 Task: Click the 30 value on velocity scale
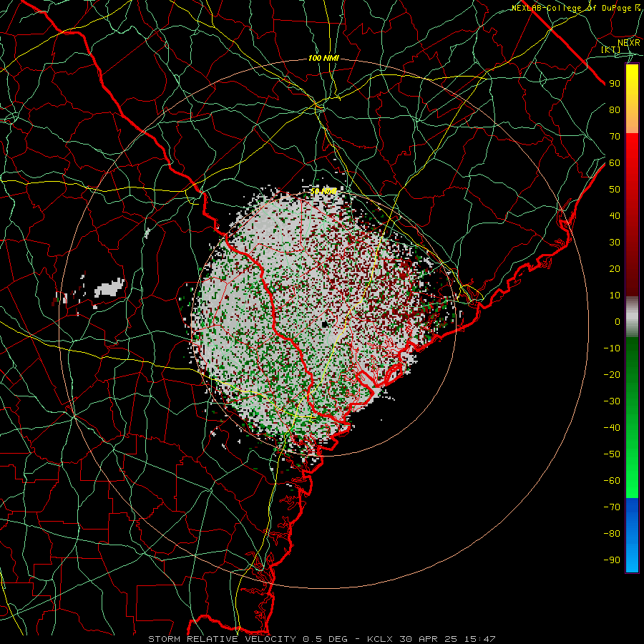[x=615, y=243]
